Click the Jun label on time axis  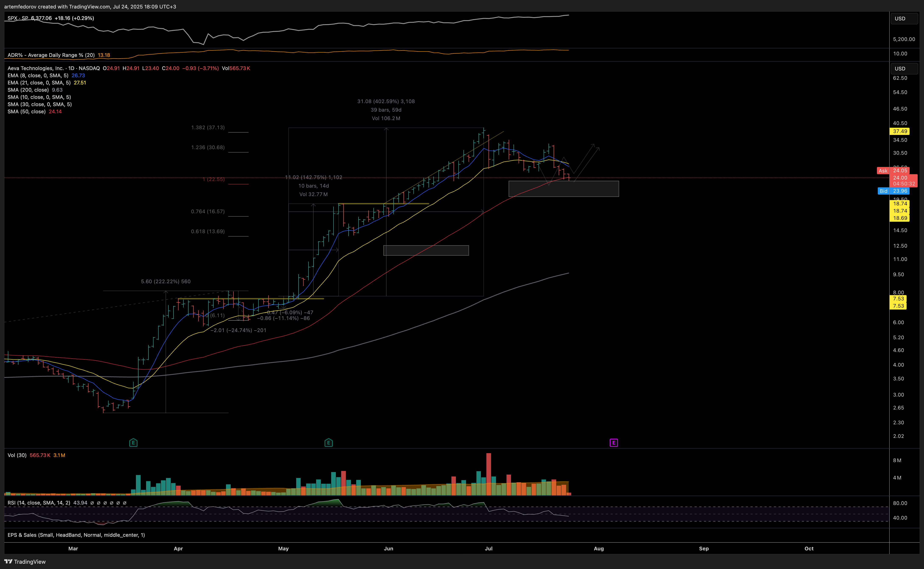tap(388, 548)
